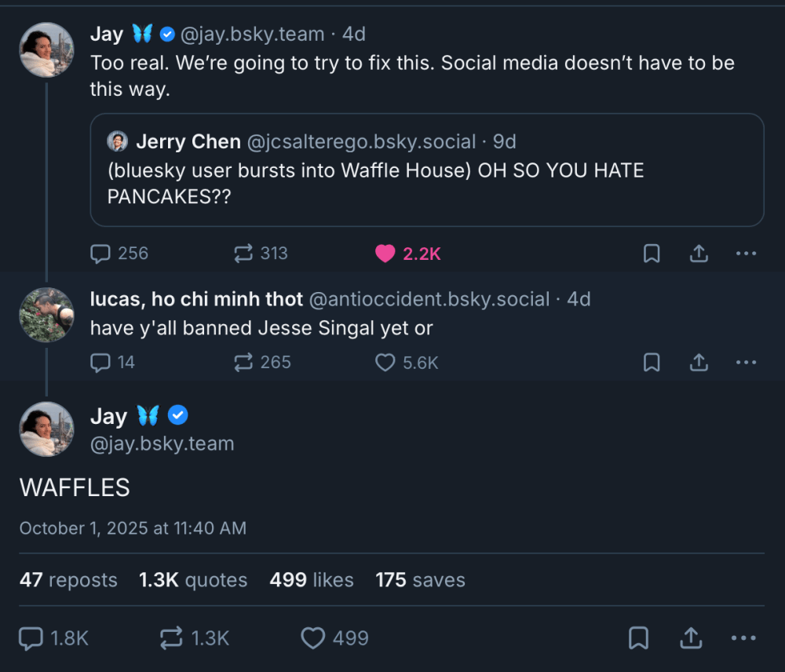The height and width of the screenshot is (672, 785).
Task: View the 1.3K quotes list
Action: (193, 580)
